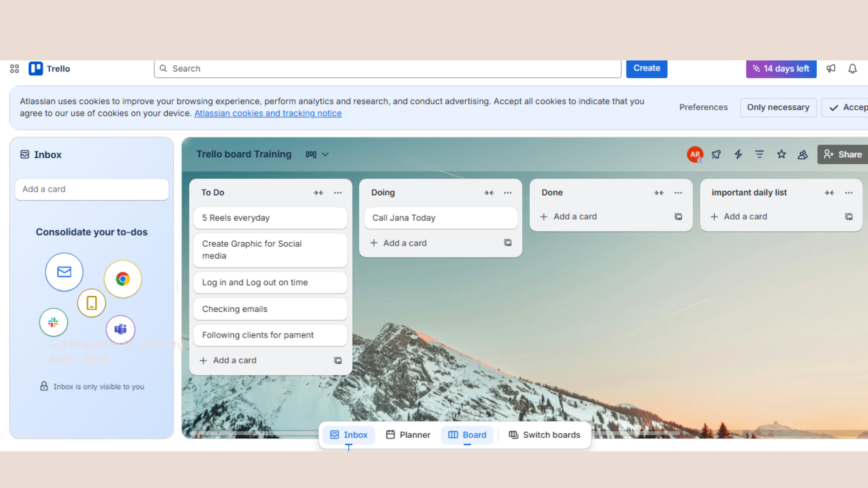This screenshot has width=868, height=488.
Task: Open the app switcher grid icon
Action: [x=14, y=69]
